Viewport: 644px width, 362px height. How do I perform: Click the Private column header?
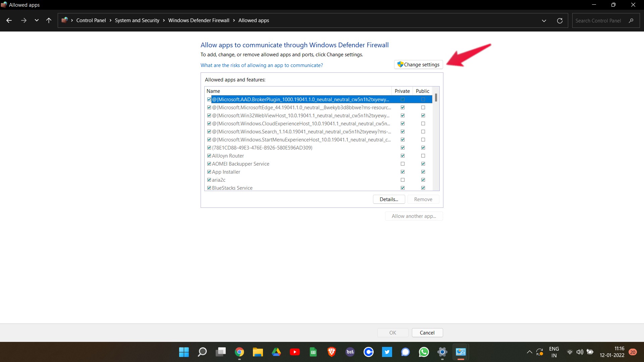pos(402,91)
